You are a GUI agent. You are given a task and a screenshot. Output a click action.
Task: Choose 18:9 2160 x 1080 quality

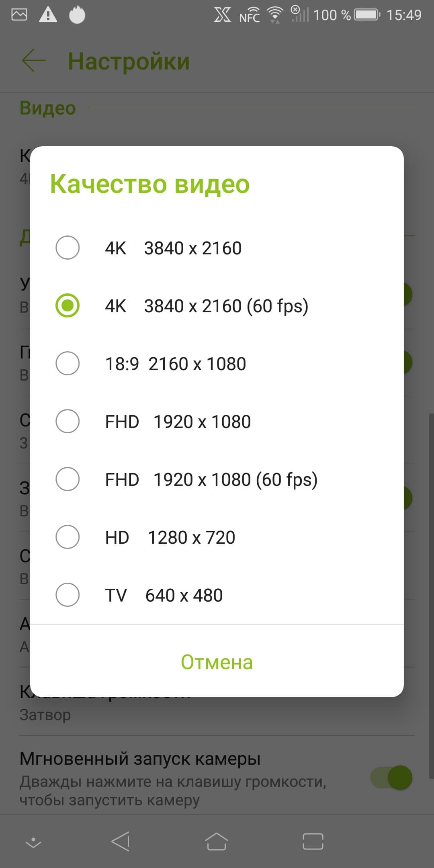pyautogui.click(x=68, y=364)
